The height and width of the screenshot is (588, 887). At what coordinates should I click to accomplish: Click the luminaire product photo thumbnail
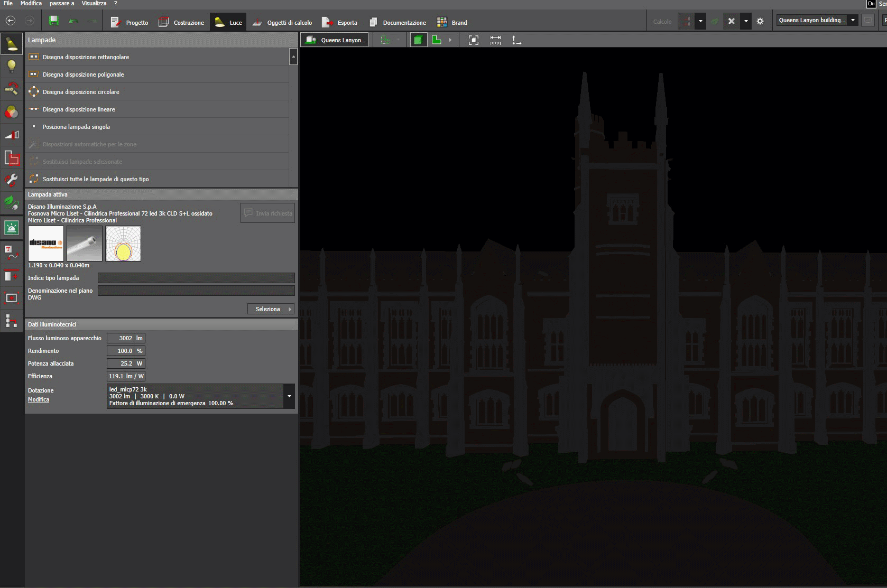pos(85,244)
